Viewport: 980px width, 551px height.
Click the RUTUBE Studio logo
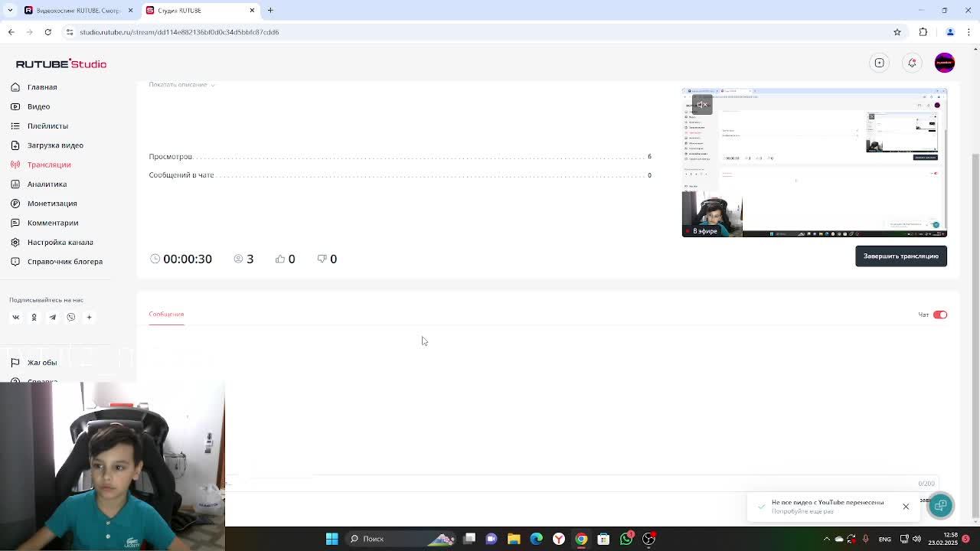pos(61,64)
